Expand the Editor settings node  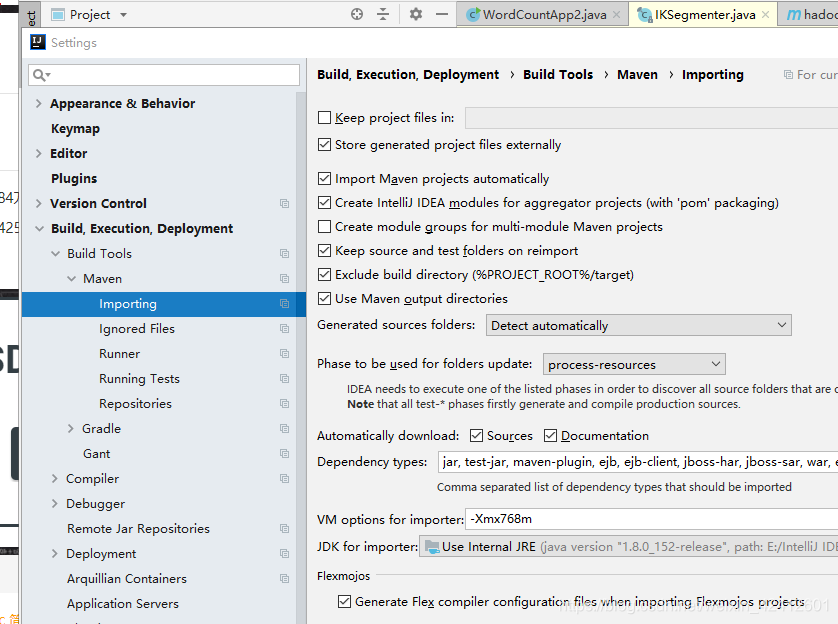[x=38, y=154]
